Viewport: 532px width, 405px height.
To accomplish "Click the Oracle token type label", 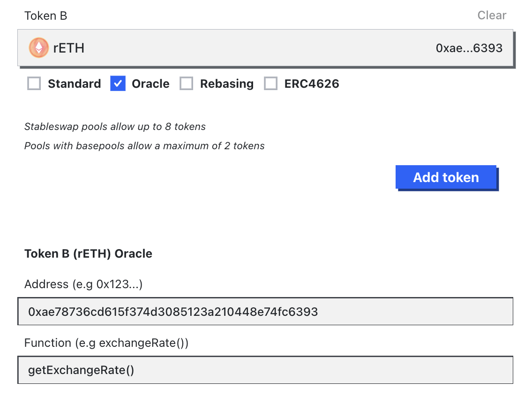I will pos(150,84).
